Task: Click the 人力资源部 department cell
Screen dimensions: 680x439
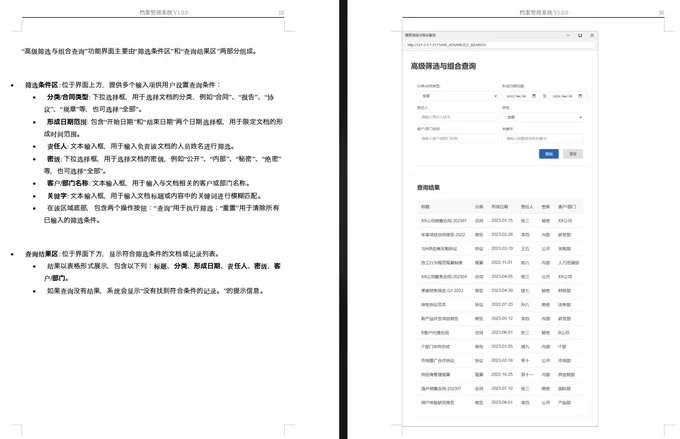Action: pos(569,262)
